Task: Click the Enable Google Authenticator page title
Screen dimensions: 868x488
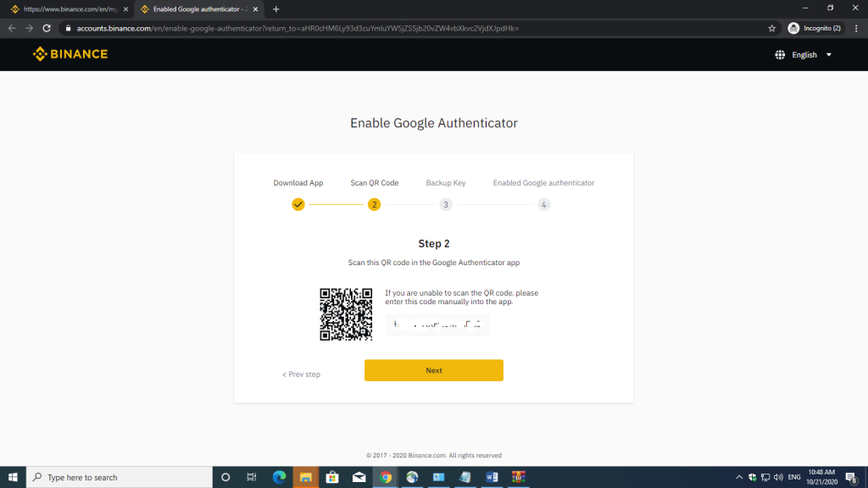Action: [433, 123]
